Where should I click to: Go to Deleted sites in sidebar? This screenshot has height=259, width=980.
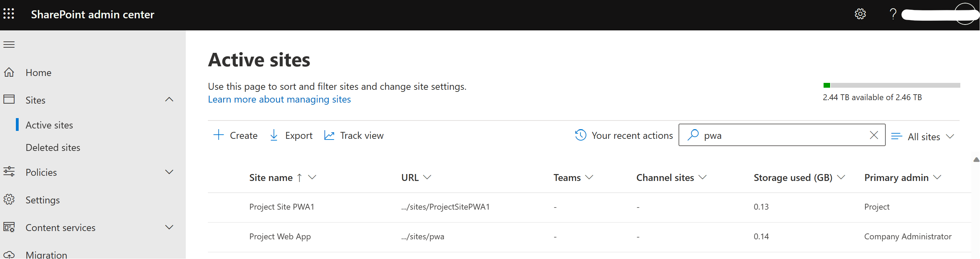coord(53,147)
